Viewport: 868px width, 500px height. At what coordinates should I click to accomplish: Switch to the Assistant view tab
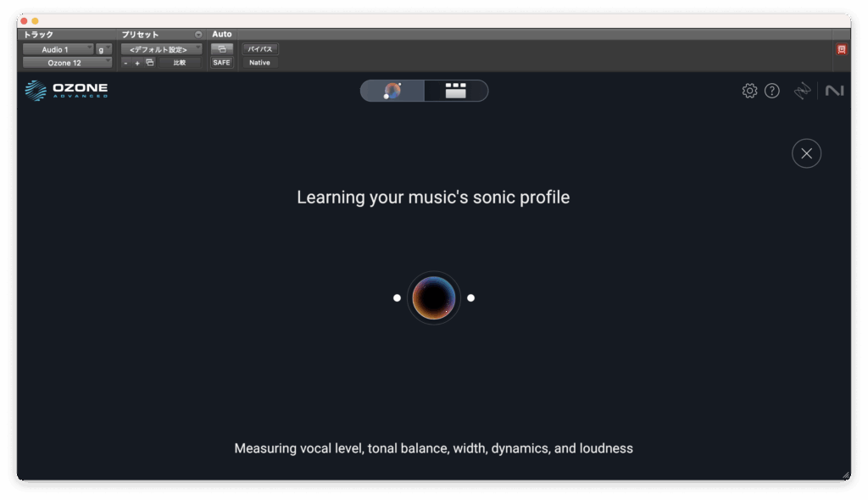click(x=392, y=91)
